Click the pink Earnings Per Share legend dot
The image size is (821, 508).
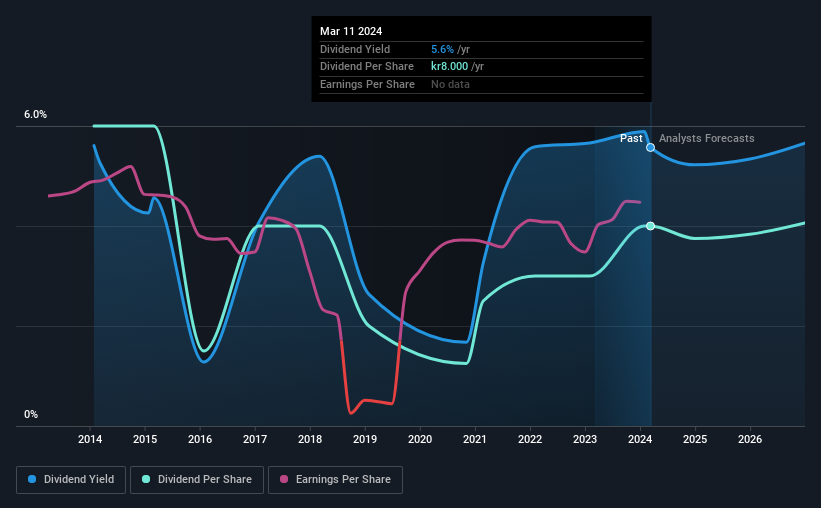(284, 479)
